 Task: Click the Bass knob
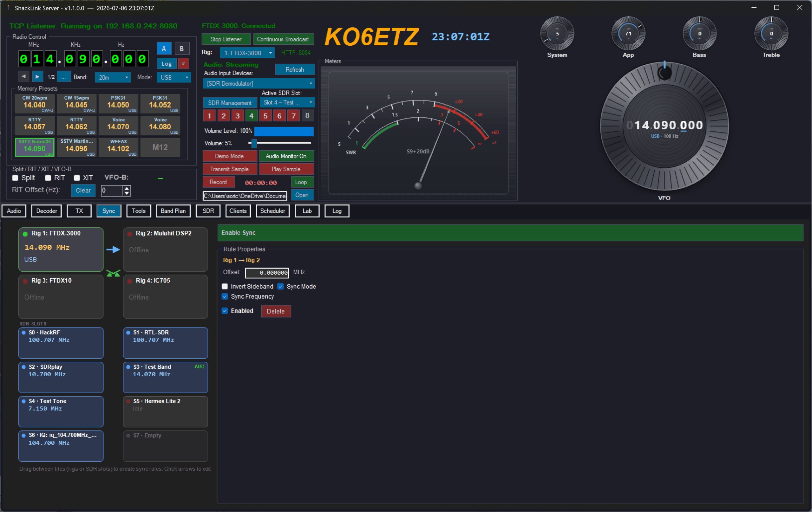[x=699, y=33]
